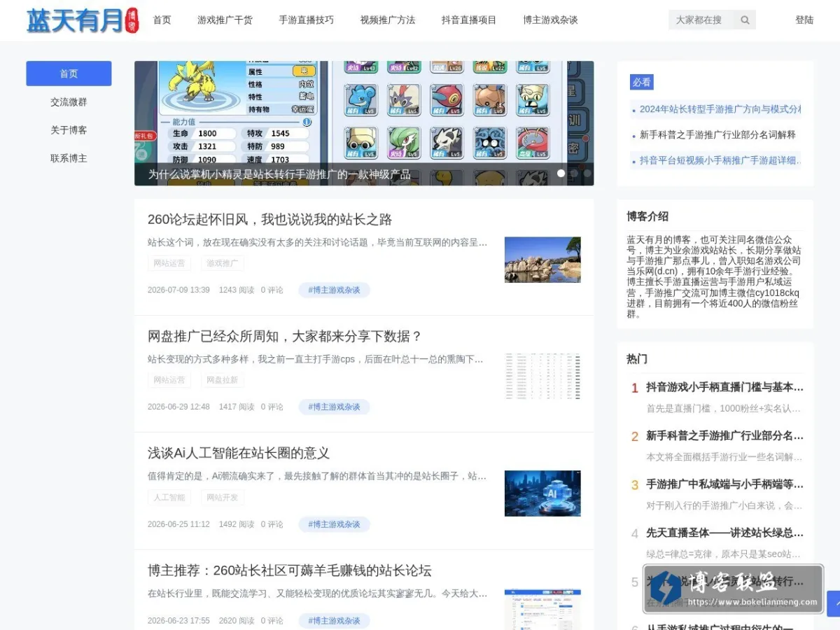Click the 网站开发 tag
The height and width of the screenshot is (630, 840).
click(223, 498)
